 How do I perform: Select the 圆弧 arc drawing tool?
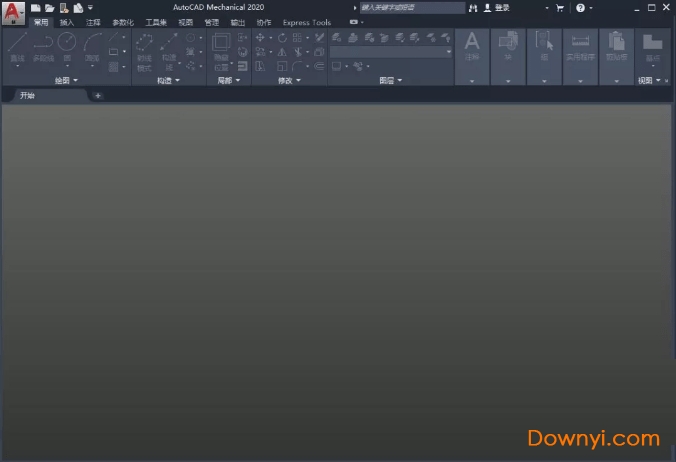point(92,49)
